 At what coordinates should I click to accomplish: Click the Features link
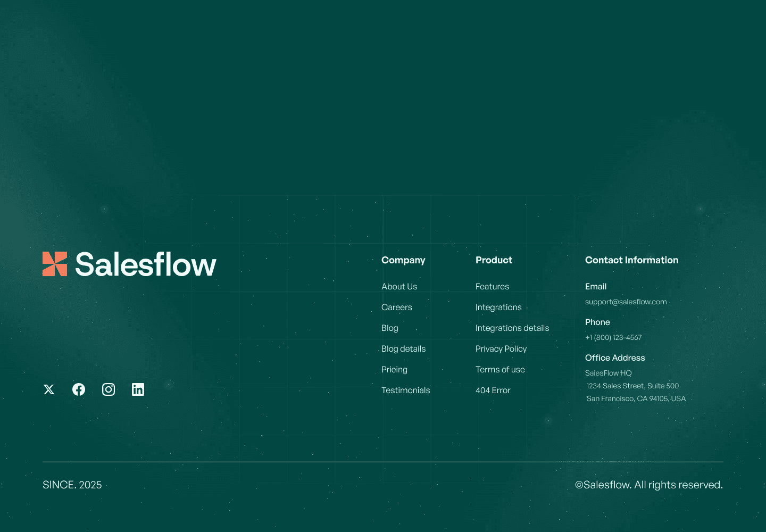(492, 286)
